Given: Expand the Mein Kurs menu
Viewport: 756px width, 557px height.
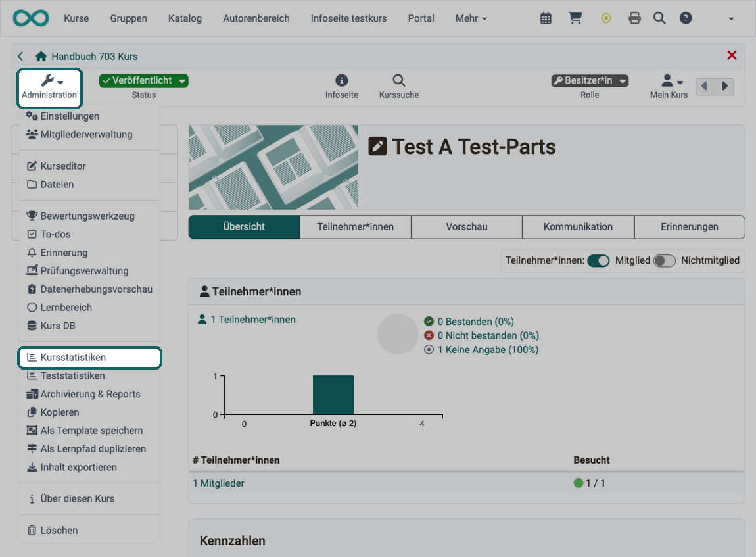Looking at the screenshot, I should [x=669, y=86].
